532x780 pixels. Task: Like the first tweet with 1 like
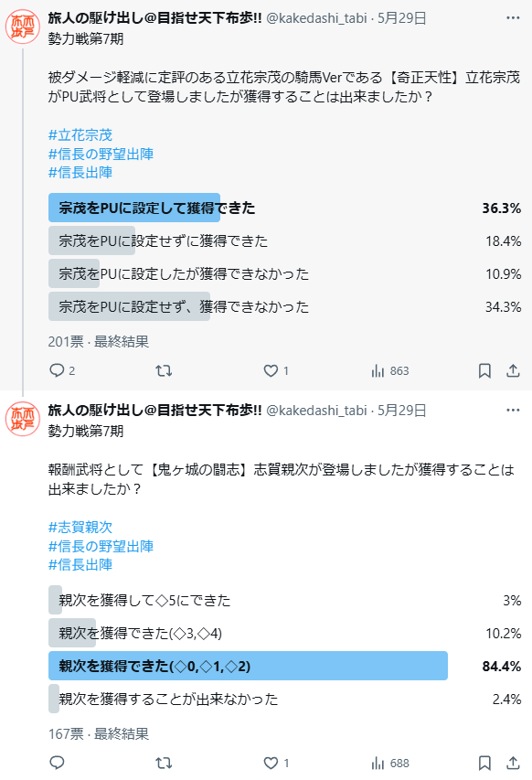coord(276,370)
